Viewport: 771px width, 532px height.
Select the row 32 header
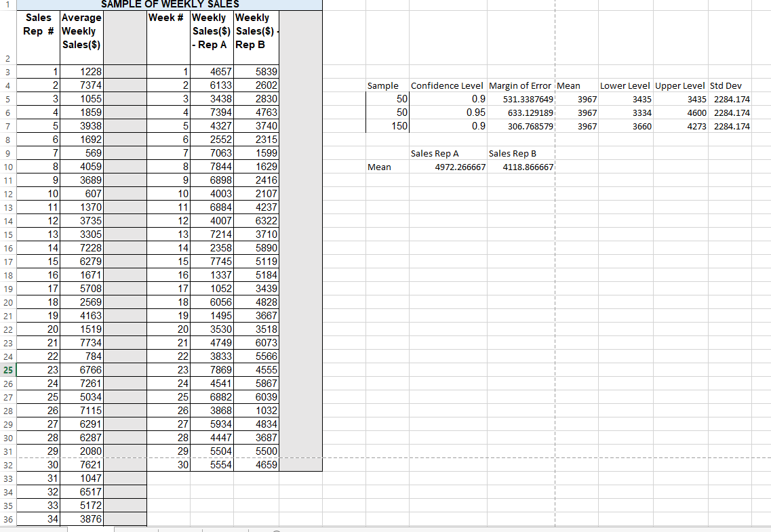tap(8, 465)
